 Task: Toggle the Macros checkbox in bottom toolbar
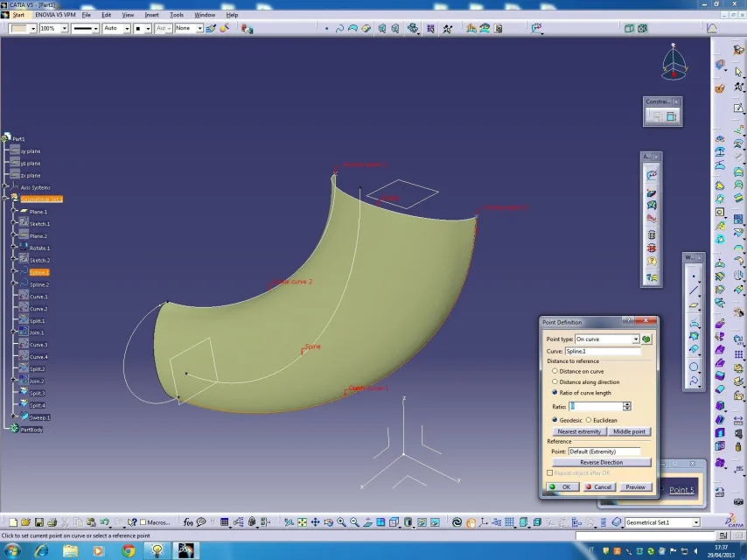coord(143,522)
